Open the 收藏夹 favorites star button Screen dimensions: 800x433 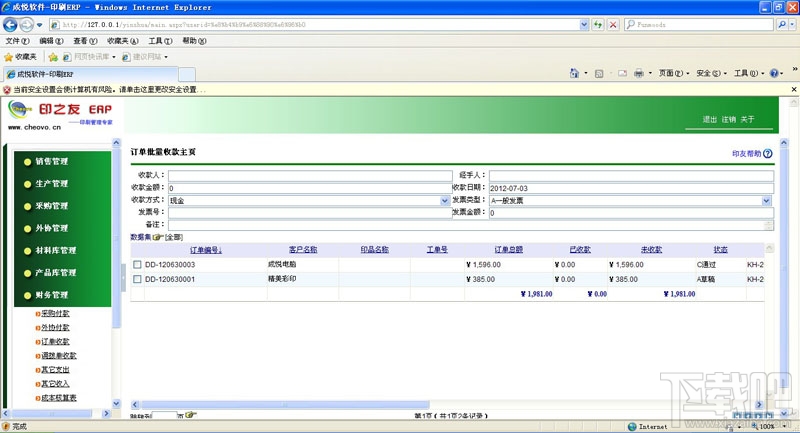pos(20,57)
